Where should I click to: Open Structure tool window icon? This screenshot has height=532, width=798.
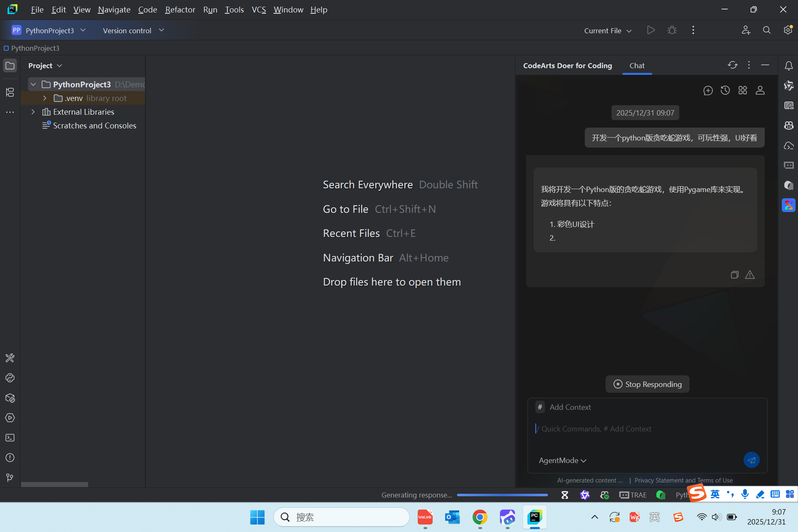click(x=10, y=92)
